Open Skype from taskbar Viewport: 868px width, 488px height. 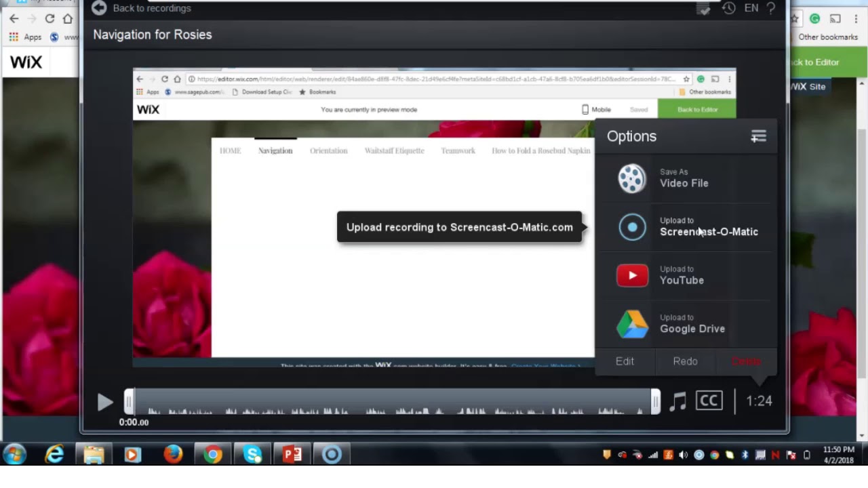(x=252, y=454)
